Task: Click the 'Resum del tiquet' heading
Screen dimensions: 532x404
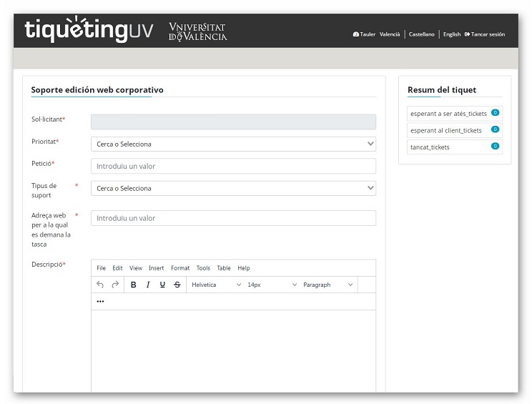Action: click(x=442, y=90)
